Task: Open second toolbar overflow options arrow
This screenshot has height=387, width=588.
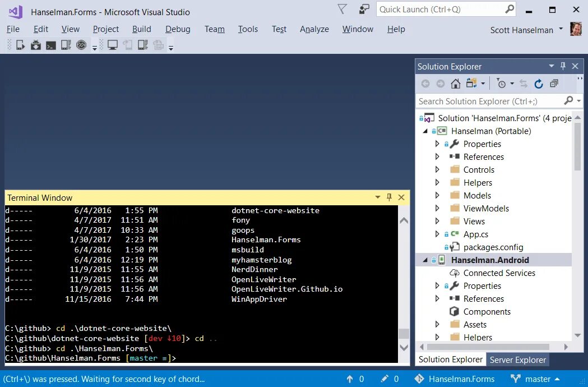Action: pyautogui.click(x=170, y=48)
